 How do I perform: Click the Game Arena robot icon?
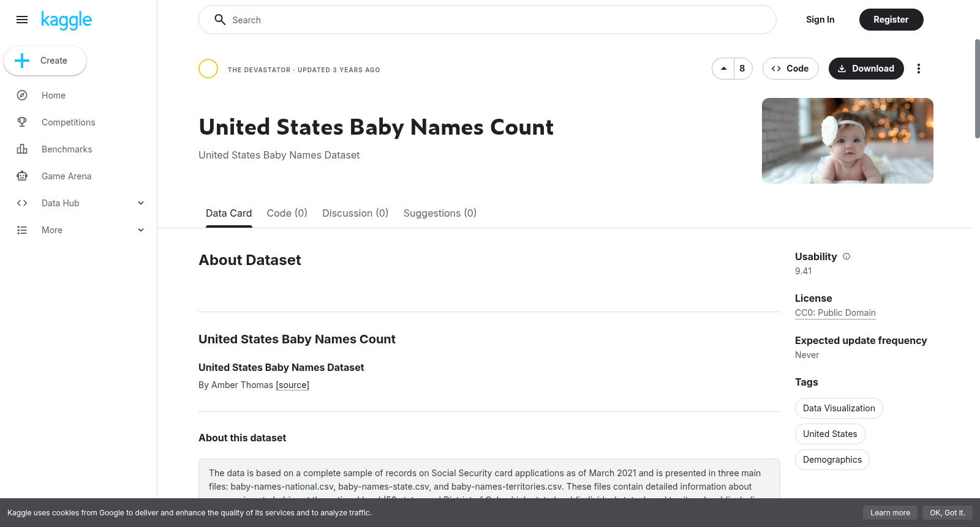point(22,176)
